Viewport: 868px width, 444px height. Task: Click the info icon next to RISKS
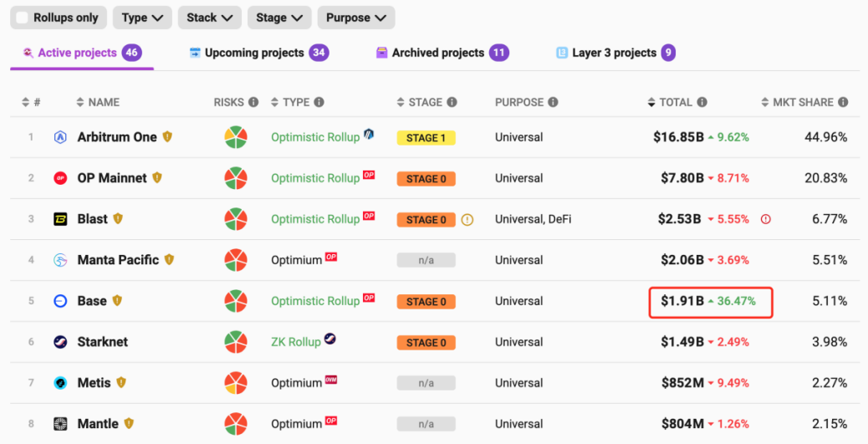253,102
